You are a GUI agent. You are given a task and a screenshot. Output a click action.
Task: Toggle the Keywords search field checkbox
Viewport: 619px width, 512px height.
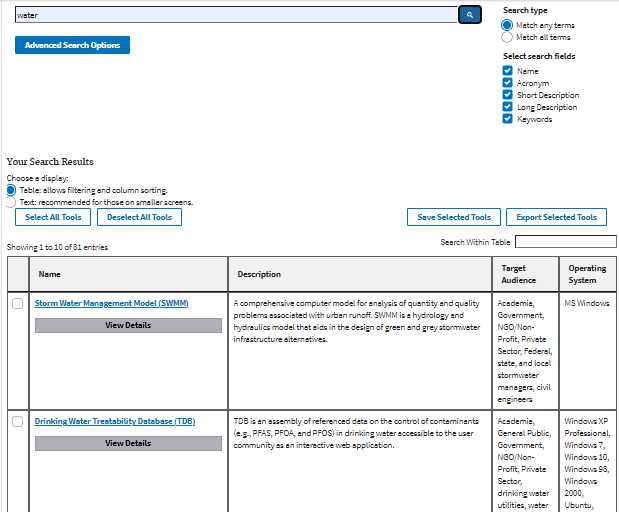click(x=507, y=119)
